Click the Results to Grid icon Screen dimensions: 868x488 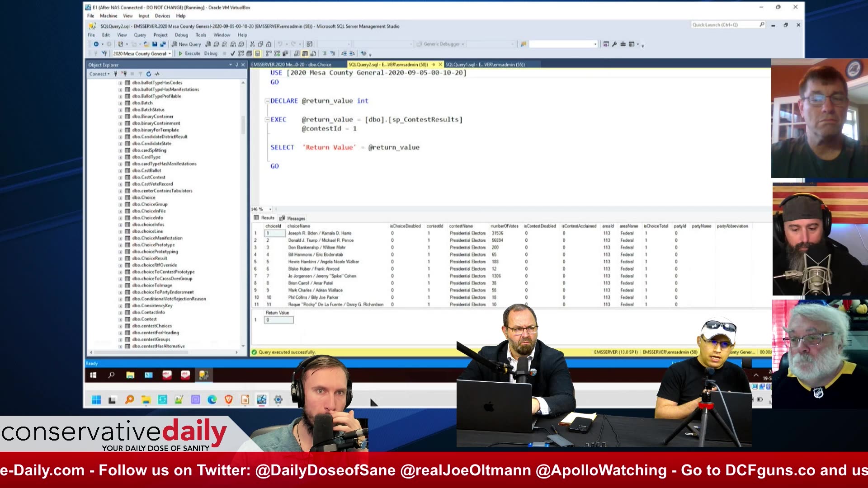pyautogui.click(x=305, y=53)
